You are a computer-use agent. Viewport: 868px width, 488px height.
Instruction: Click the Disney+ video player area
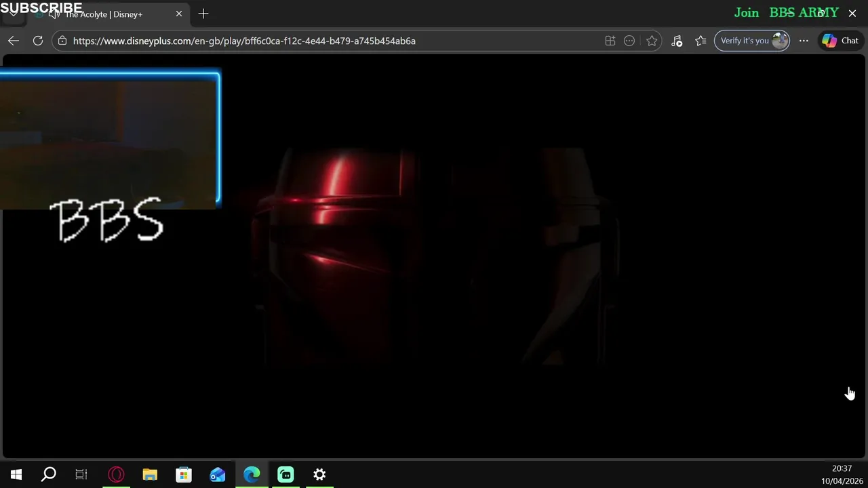click(434, 258)
